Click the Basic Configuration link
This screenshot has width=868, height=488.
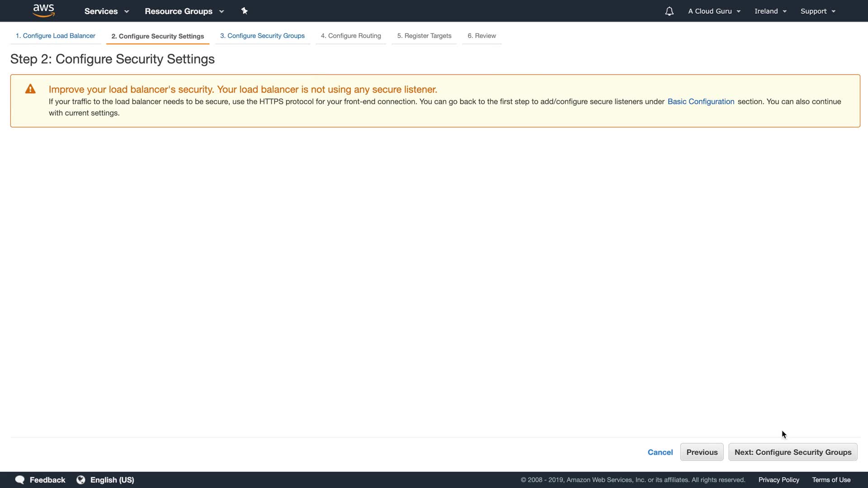click(x=701, y=102)
